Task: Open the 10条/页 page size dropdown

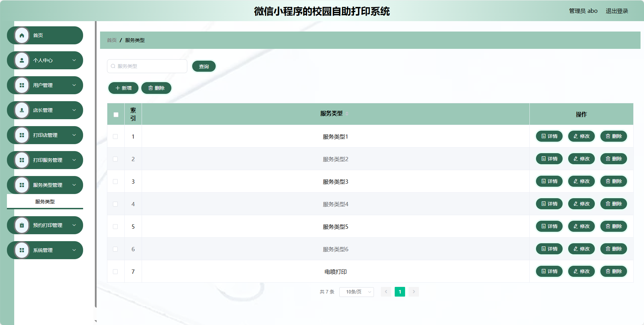Action: click(357, 292)
